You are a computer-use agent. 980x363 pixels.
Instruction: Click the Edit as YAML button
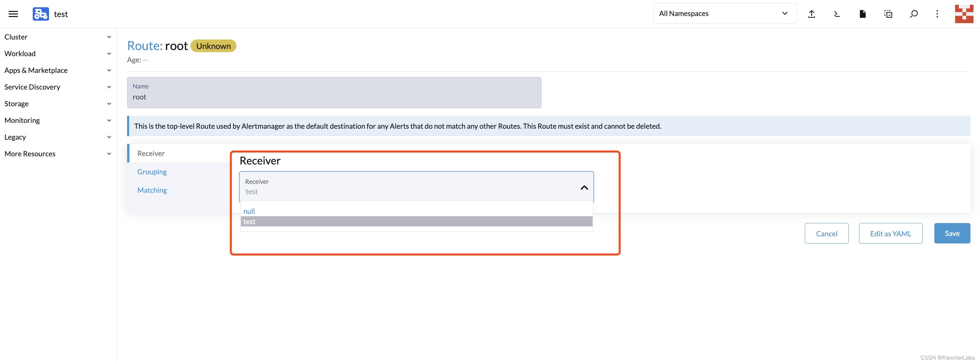pos(890,233)
